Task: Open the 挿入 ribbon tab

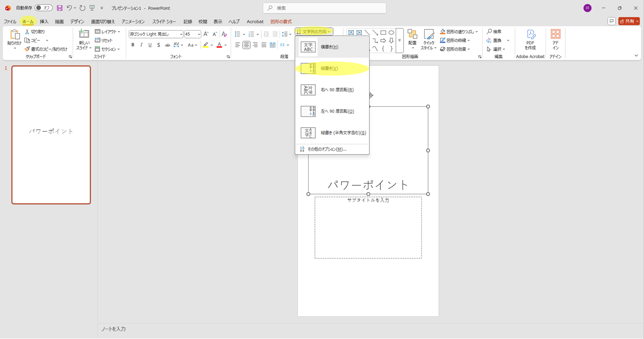Action: click(x=44, y=21)
